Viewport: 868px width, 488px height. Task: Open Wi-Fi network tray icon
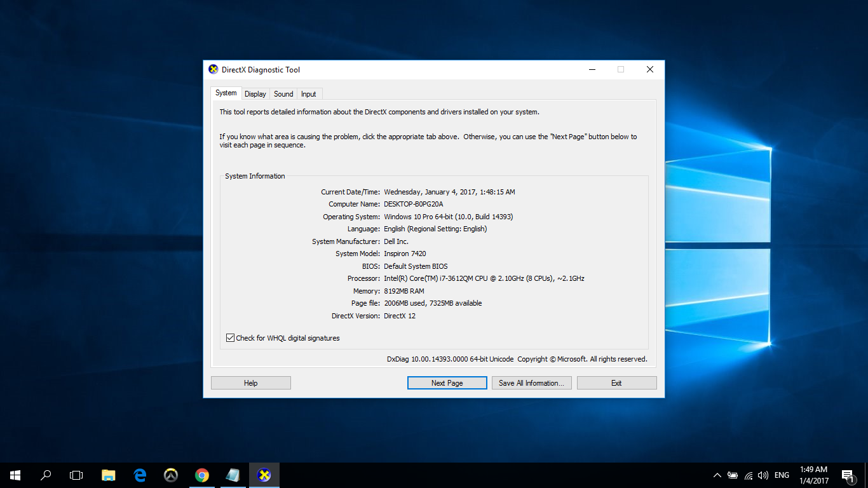point(749,475)
